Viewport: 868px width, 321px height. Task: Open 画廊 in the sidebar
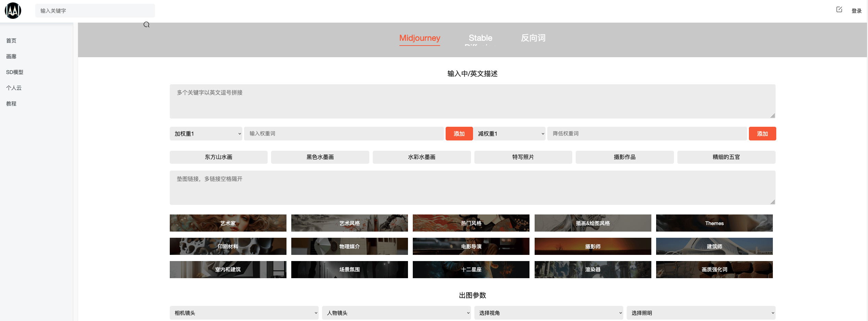[11, 57]
